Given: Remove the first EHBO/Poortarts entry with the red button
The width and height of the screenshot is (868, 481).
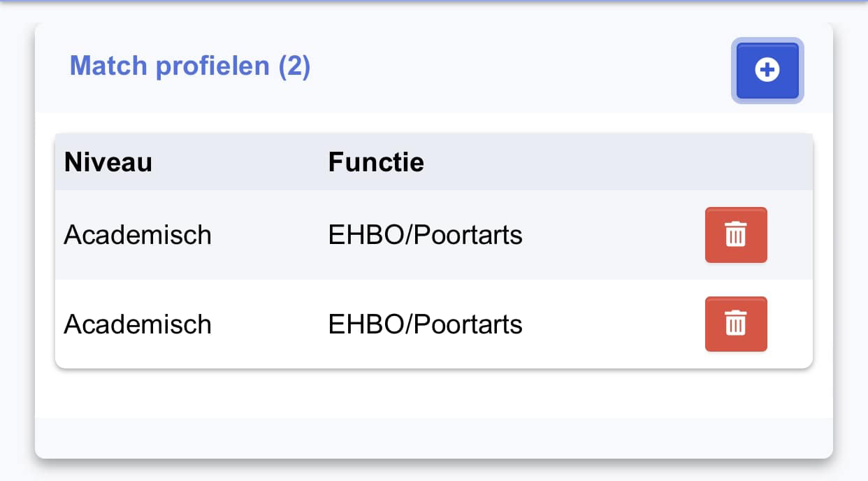Looking at the screenshot, I should (x=736, y=235).
